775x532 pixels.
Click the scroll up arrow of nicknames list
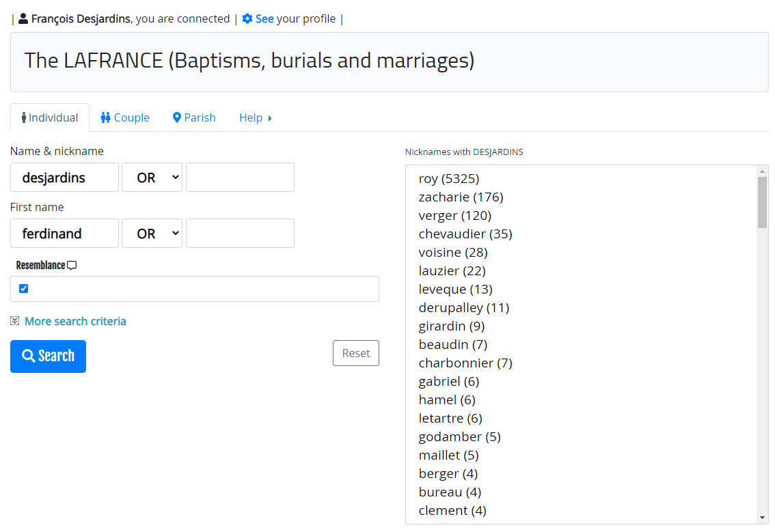pyautogui.click(x=762, y=171)
